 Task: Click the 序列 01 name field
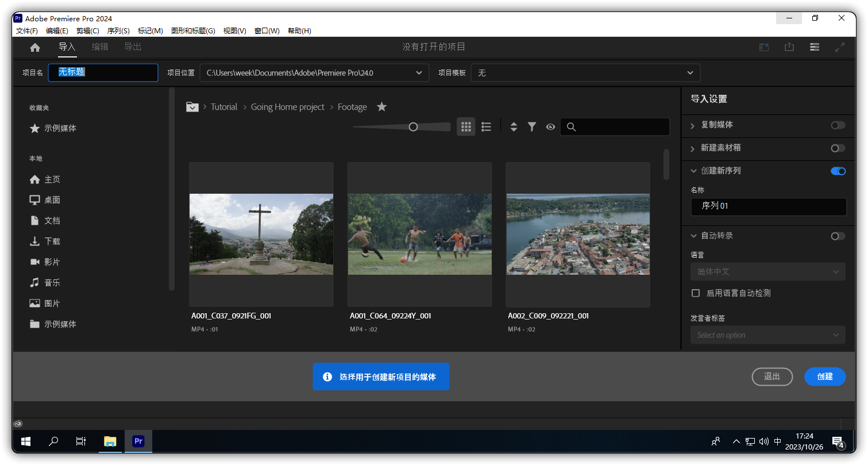click(768, 206)
